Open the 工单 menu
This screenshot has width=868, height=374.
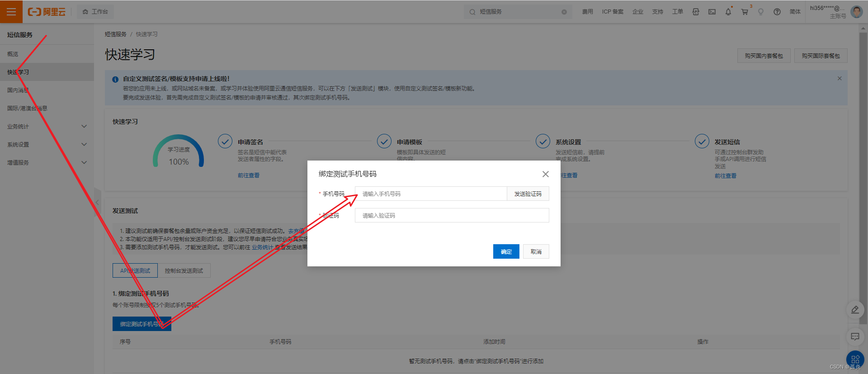pos(678,12)
